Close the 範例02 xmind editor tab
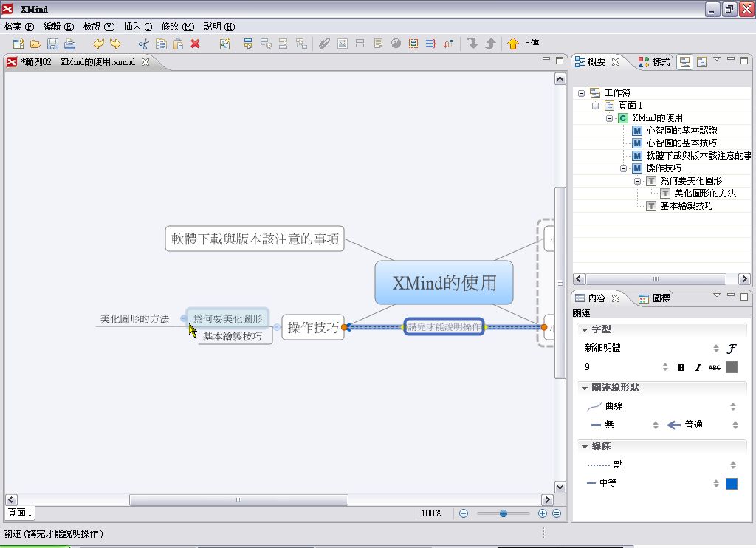756x548 pixels. tap(145, 62)
